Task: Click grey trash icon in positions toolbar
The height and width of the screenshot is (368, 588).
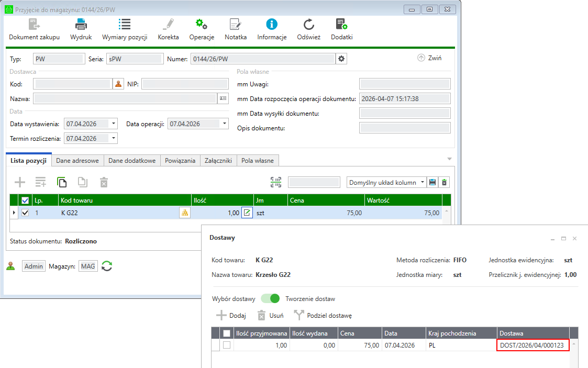Action: click(x=104, y=183)
